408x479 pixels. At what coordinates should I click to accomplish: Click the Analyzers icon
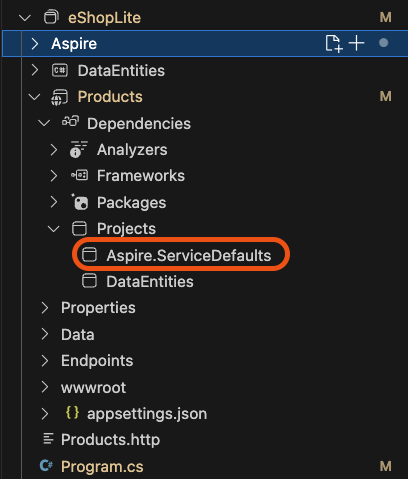(78, 149)
